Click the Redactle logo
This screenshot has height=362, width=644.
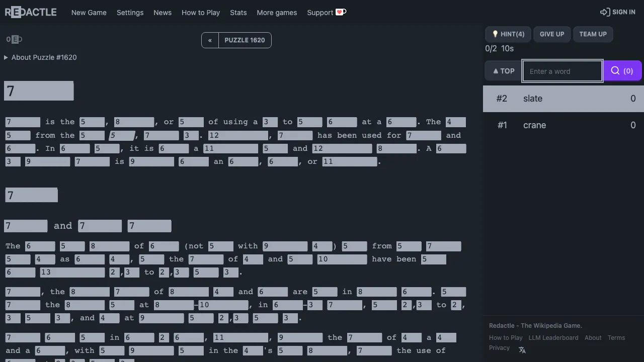click(31, 12)
